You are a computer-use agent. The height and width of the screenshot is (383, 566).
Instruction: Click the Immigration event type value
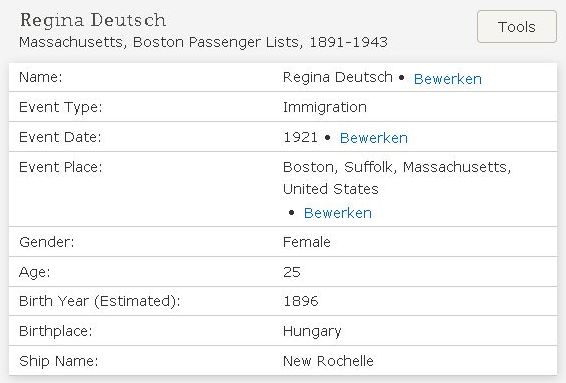point(325,107)
